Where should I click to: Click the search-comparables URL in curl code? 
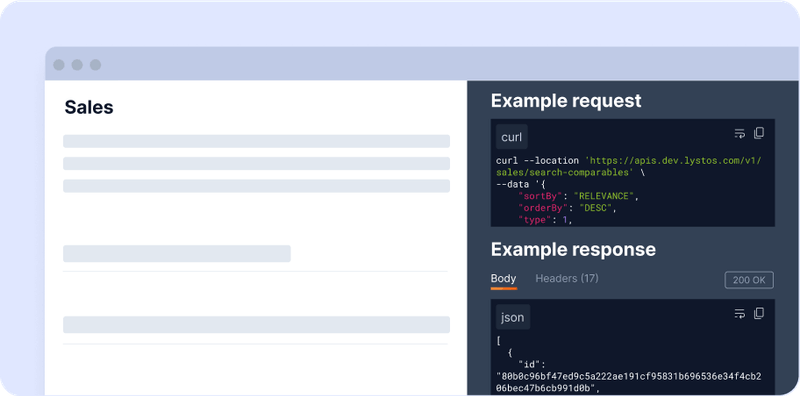tap(629, 166)
